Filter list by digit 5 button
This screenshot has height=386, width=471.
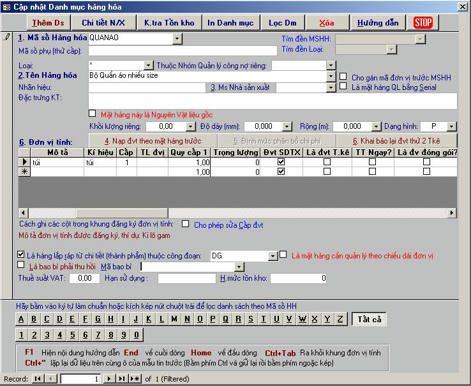pyautogui.click(x=72, y=335)
